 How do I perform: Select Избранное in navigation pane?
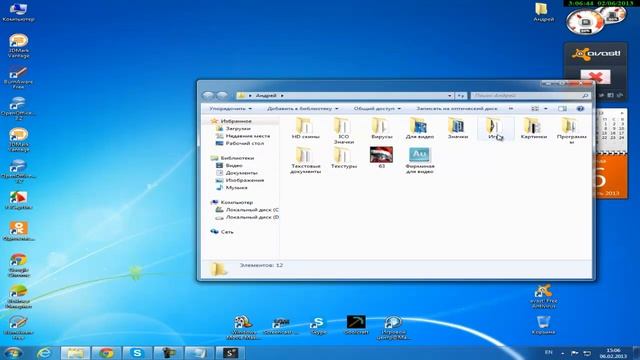coord(236,121)
